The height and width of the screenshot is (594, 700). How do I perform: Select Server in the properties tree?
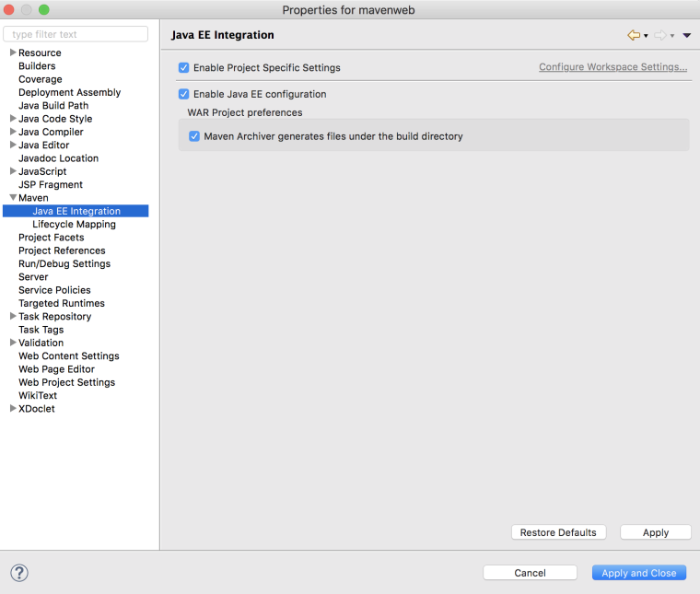point(33,277)
